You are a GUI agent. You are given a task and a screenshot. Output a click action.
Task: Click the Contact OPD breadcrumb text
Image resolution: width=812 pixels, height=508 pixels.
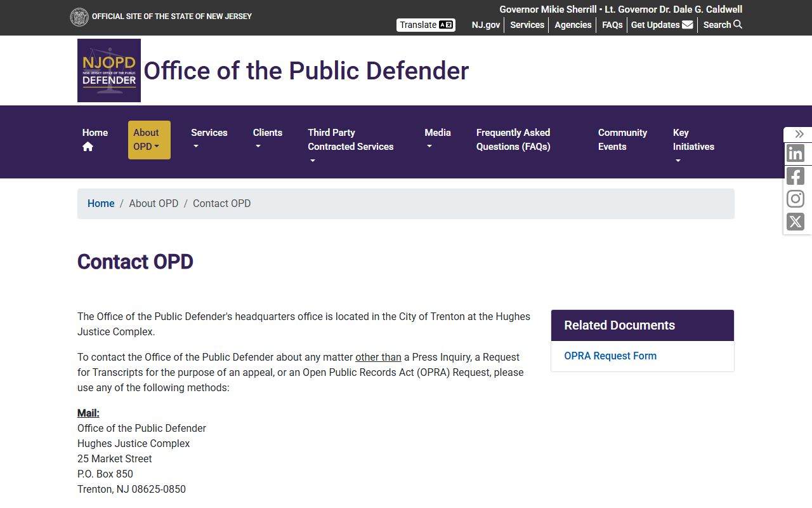click(x=221, y=203)
